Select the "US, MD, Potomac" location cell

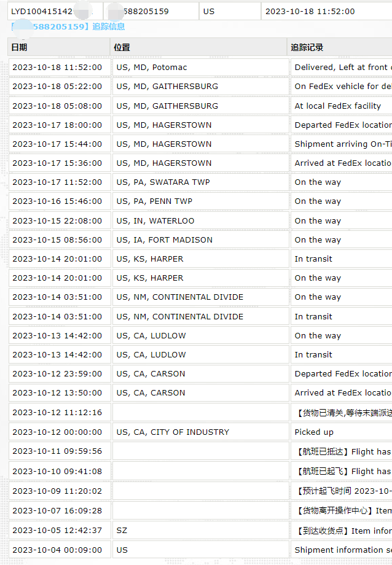pos(152,67)
